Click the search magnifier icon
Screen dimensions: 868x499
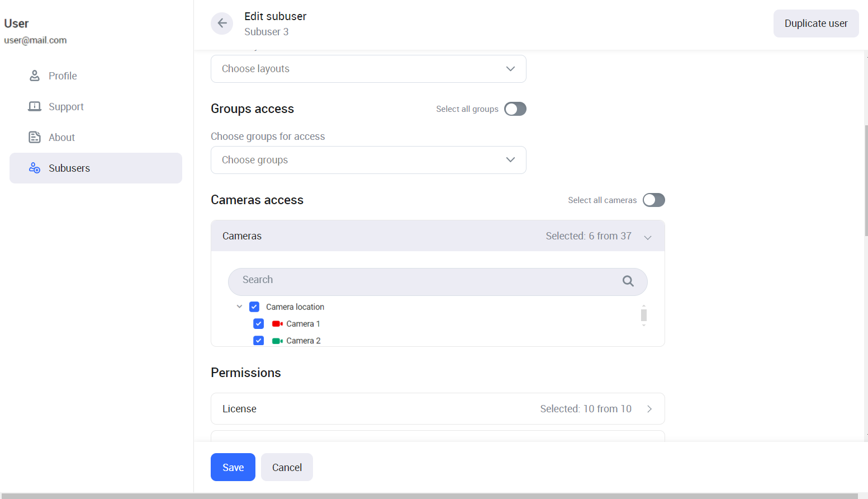point(628,281)
